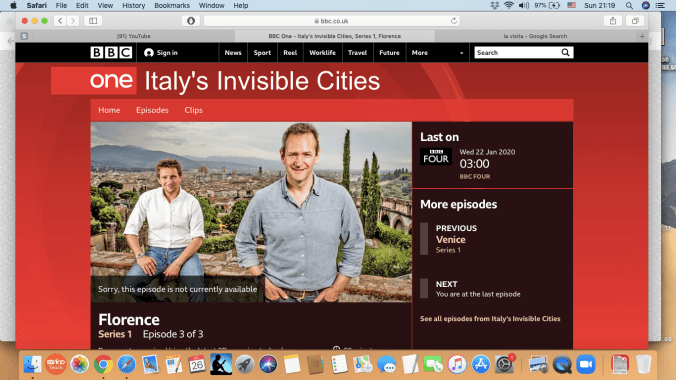See all episodes from Italy's Invisible Cities

[x=490, y=319]
